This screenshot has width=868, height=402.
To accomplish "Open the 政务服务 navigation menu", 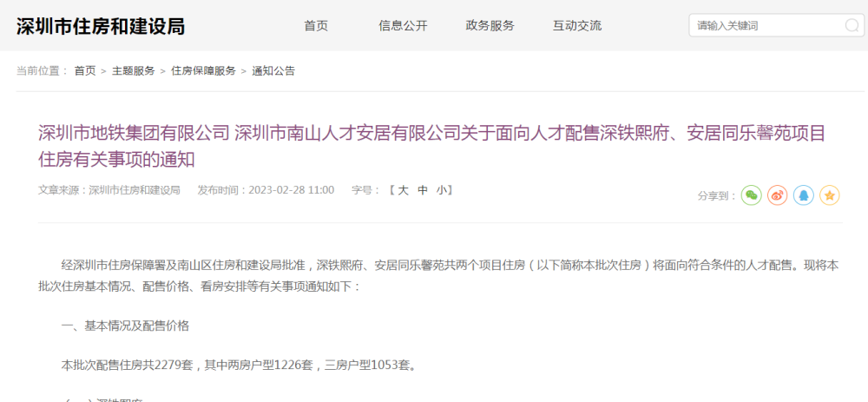I will (x=490, y=25).
